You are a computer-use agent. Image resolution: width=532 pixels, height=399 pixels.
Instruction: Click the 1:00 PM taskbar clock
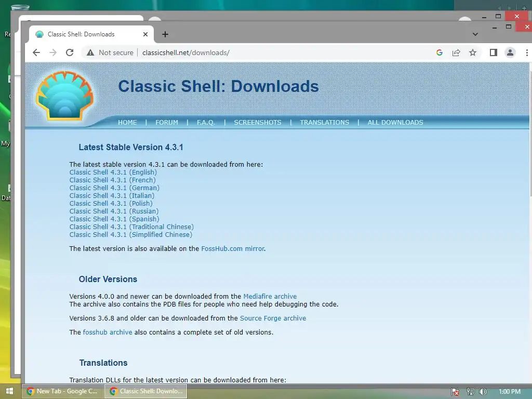pos(510,392)
